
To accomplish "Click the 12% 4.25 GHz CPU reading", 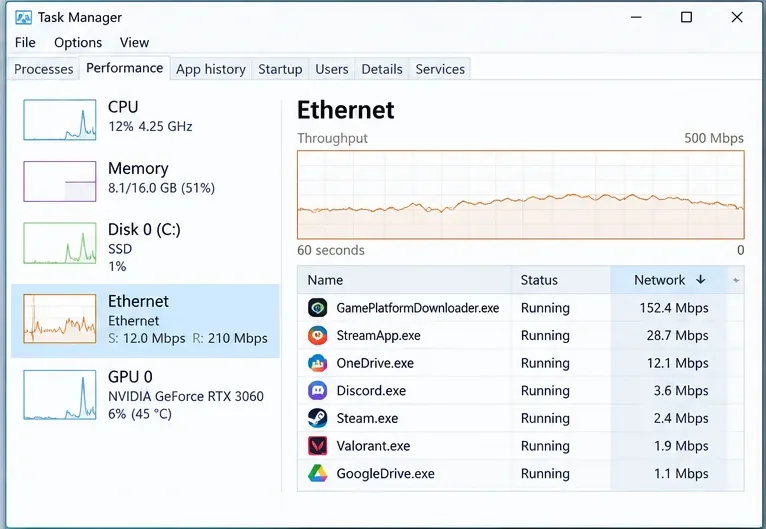I will [x=150, y=127].
